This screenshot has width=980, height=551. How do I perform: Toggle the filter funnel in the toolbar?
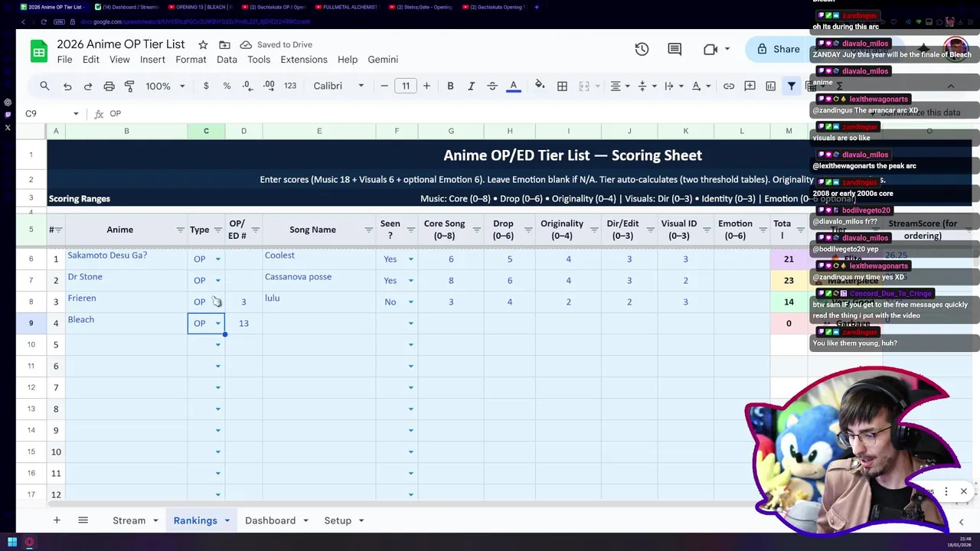click(x=792, y=86)
